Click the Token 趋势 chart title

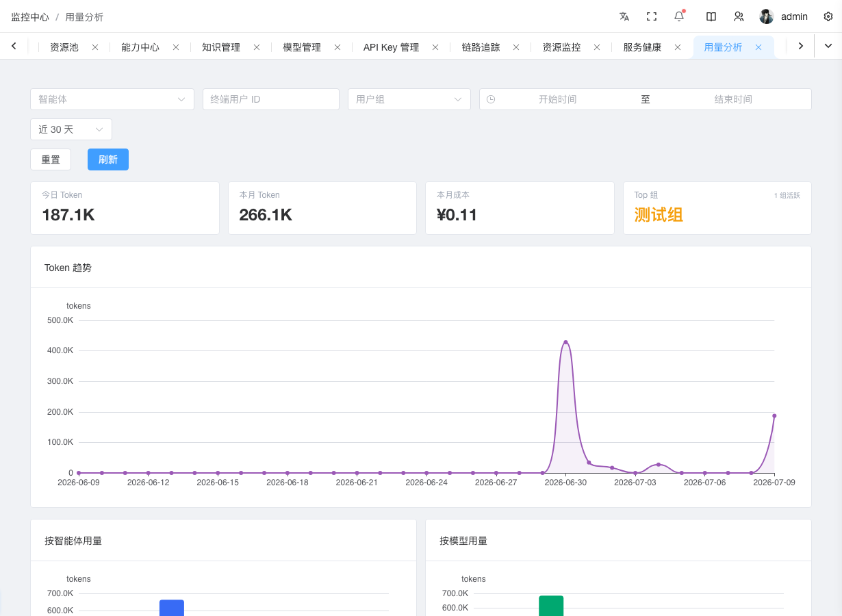[68, 268]
